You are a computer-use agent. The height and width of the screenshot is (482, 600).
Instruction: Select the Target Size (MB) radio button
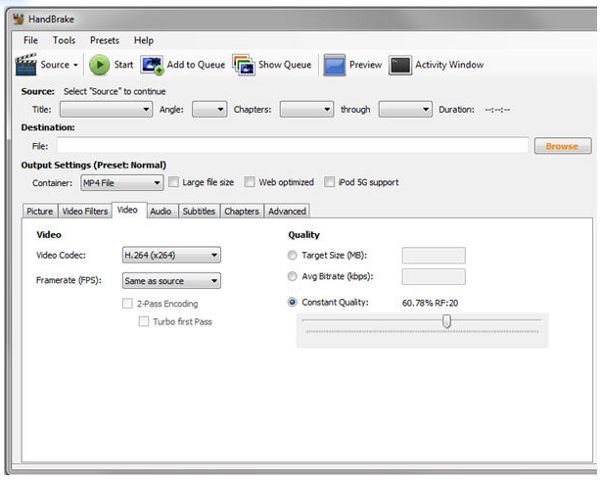pos(292,255)
